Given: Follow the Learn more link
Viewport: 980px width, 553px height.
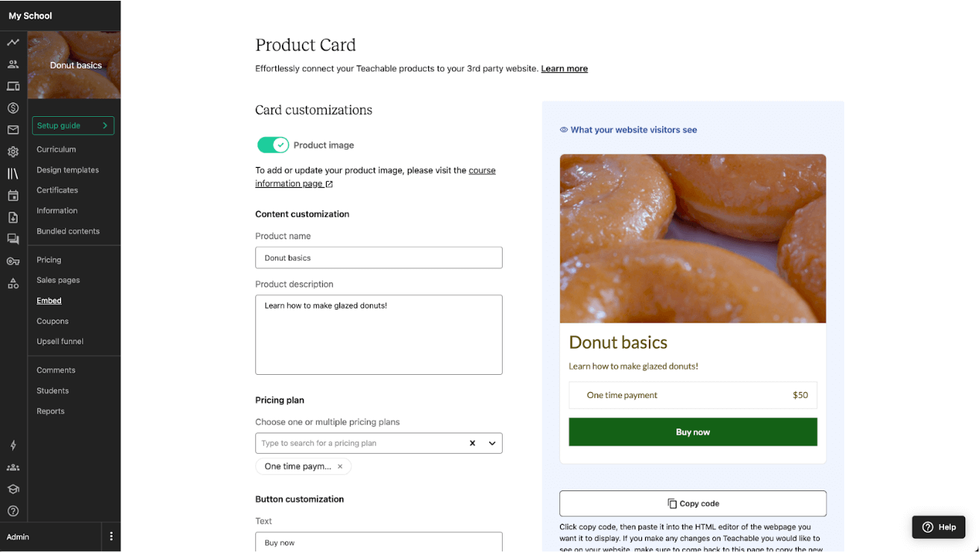Looking at the screenshot, I should click(x=565, y=69).
